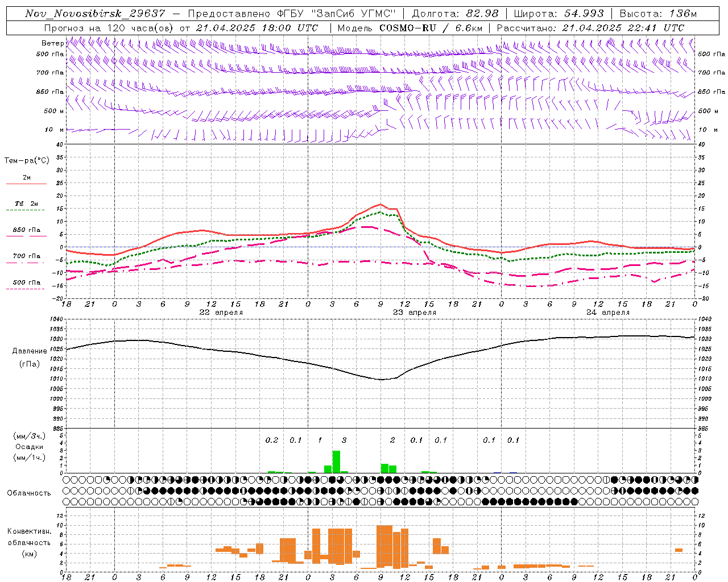Select the "Широта: 54.993" header field
Screen dimensions: 728x582
pyautogui.click(x=559, y=14)
